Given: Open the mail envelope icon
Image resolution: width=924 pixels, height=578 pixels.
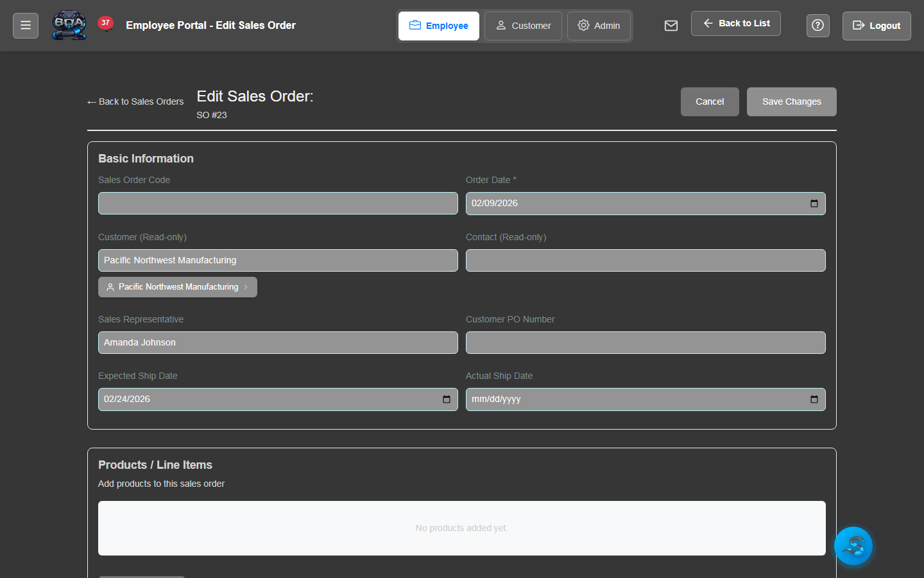Looking at the screenshot, I should pyautogui.click(x=671, y=26).
